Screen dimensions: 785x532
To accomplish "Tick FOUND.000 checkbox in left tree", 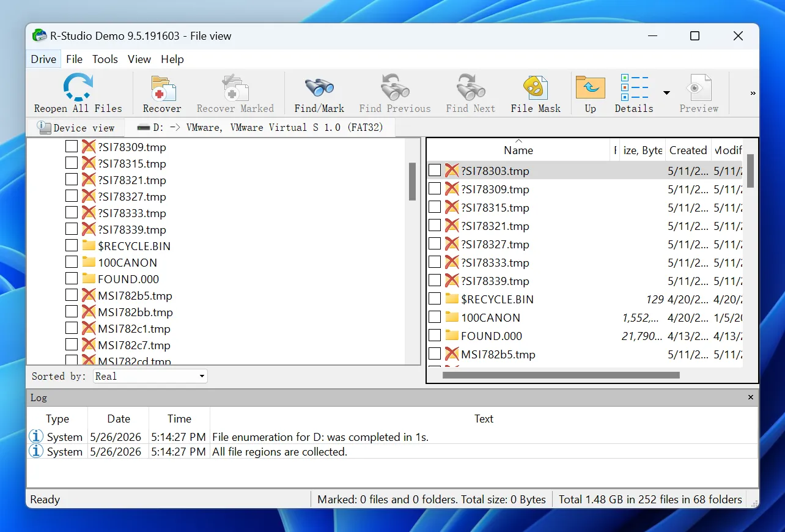I will coord(72,279).
